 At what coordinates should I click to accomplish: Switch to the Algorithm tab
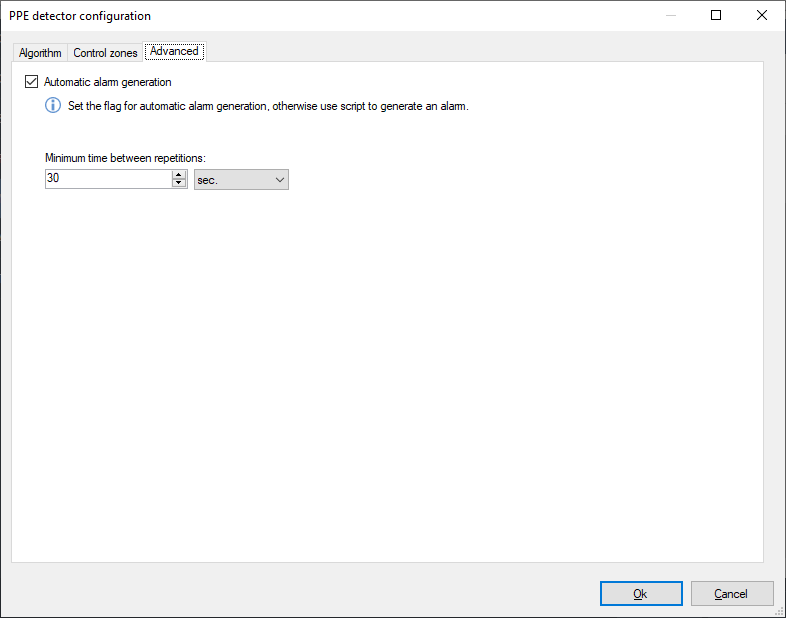[x=40, y=53]
